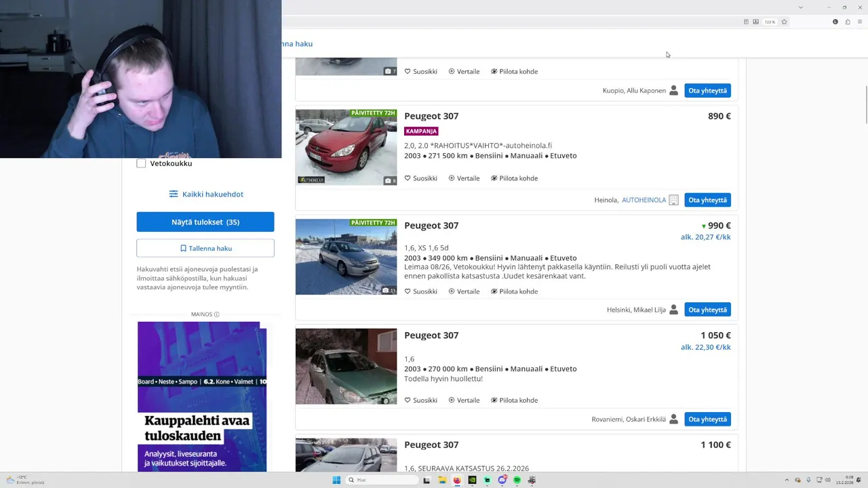Viewport: 868px width, 488px height.
Task: Add the 890 € Peugeot 307 to favorites
Action: tap(420, 178)
